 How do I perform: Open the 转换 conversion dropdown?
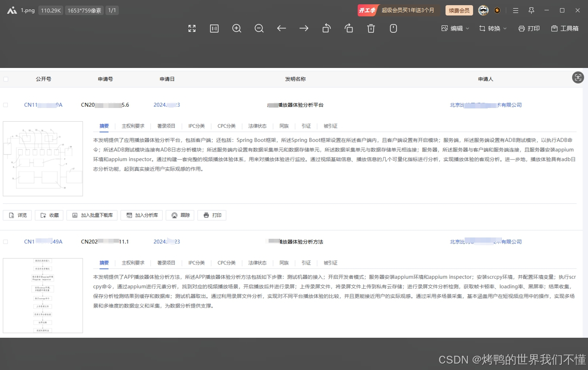click(x=492, y=28)
